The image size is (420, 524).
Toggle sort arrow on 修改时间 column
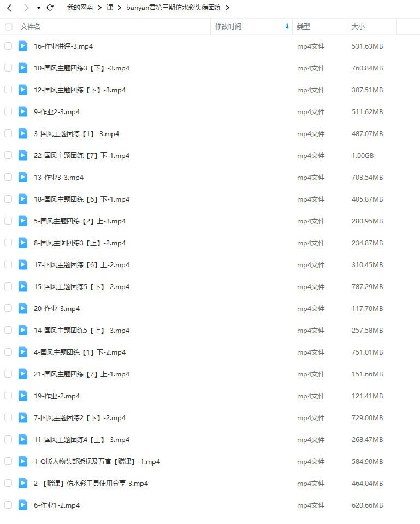287,26
